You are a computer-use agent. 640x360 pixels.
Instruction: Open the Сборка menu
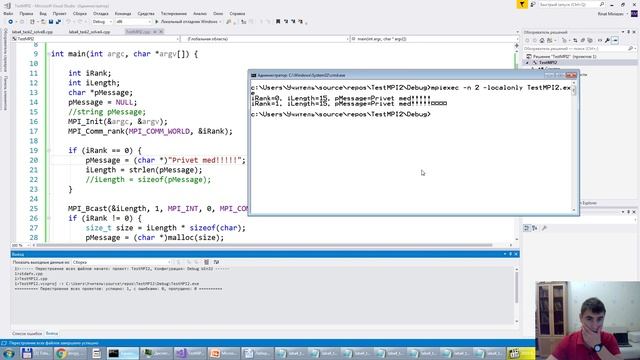80,13
